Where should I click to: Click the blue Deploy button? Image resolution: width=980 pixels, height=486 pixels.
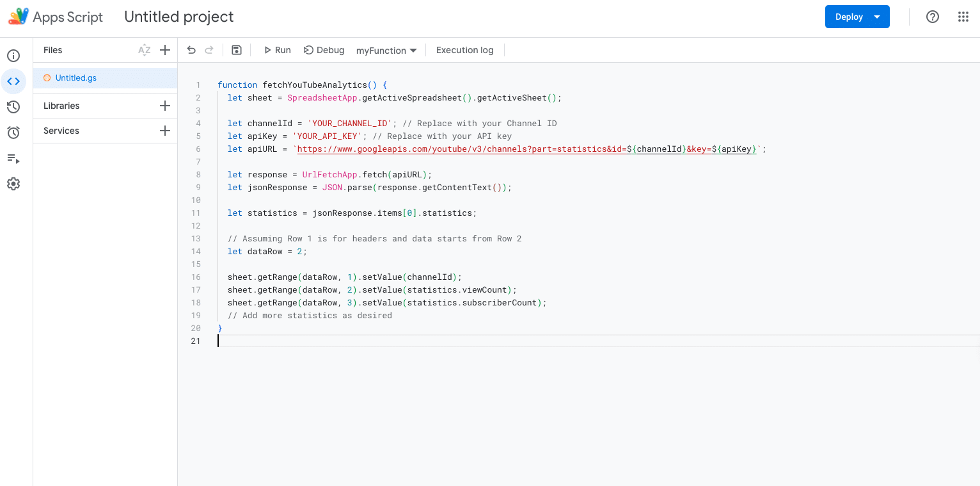click(857, 17)
